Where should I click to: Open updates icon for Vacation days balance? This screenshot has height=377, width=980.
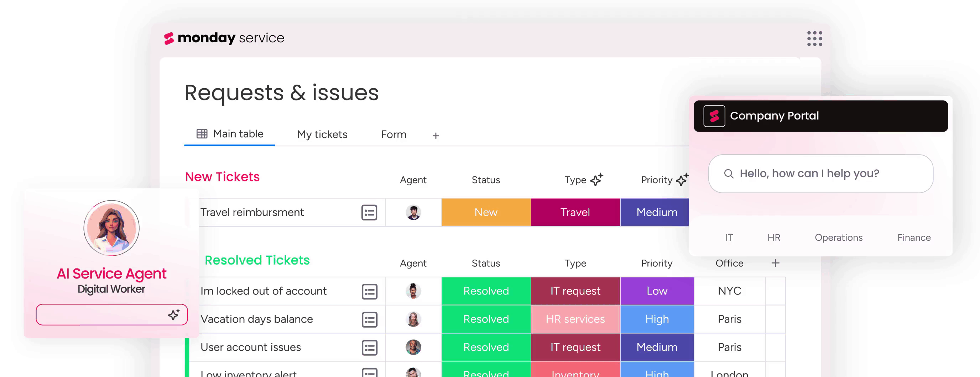[x=369, y=320]
